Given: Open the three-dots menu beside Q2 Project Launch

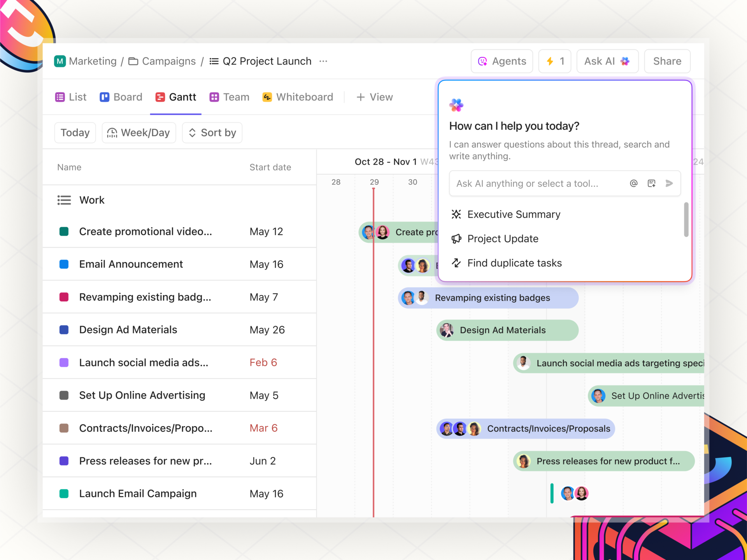Looking at the screenshot, I should pos(323,61).
